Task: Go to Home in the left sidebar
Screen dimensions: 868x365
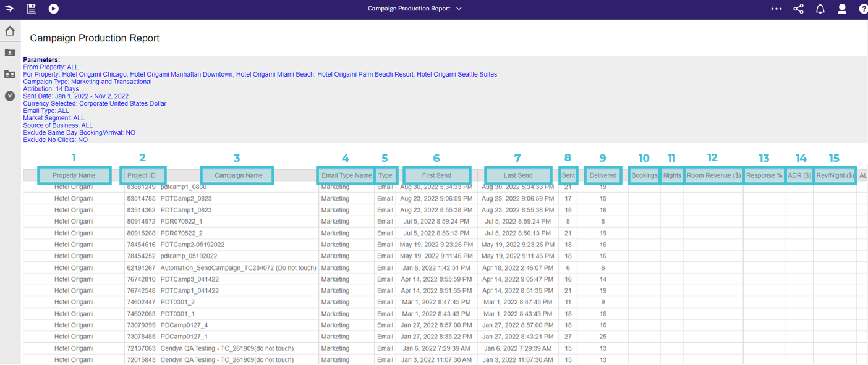Action: [x=10, y=31]
